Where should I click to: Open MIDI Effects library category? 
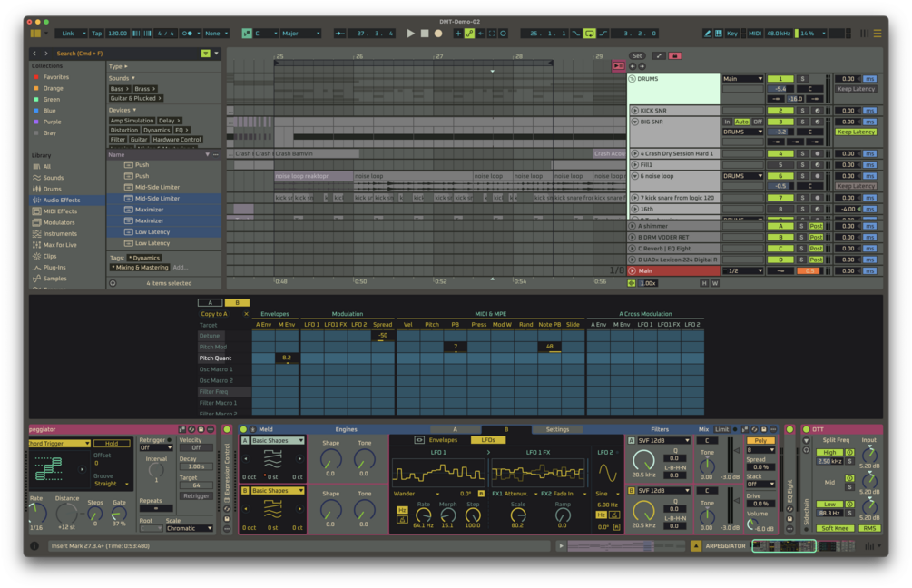pos(60,211)
